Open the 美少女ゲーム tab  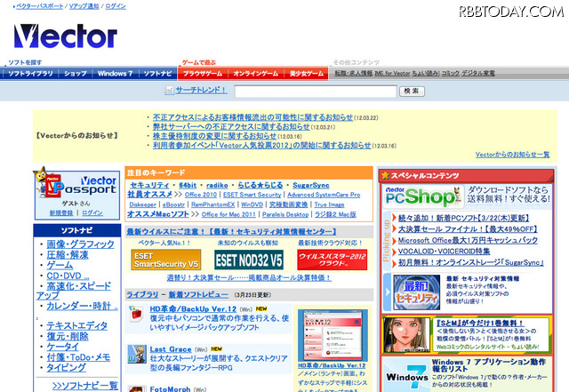(306, 74)
